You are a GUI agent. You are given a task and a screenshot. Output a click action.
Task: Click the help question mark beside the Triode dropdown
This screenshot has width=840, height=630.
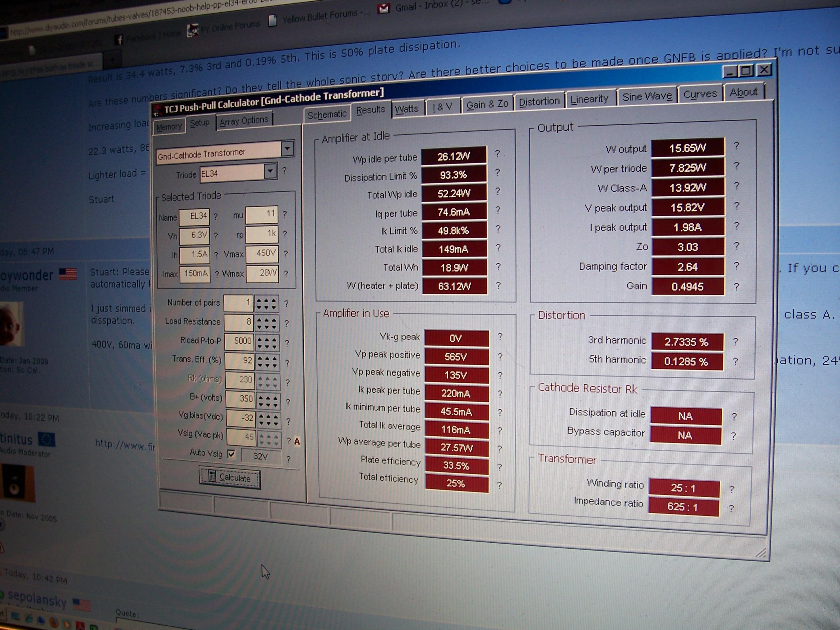(x=284, y=170)
